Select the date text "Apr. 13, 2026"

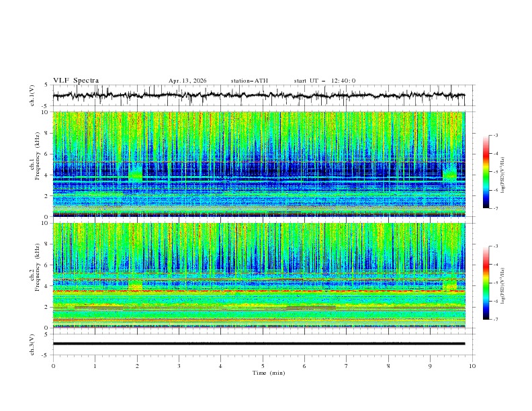[x=187, y=81]
